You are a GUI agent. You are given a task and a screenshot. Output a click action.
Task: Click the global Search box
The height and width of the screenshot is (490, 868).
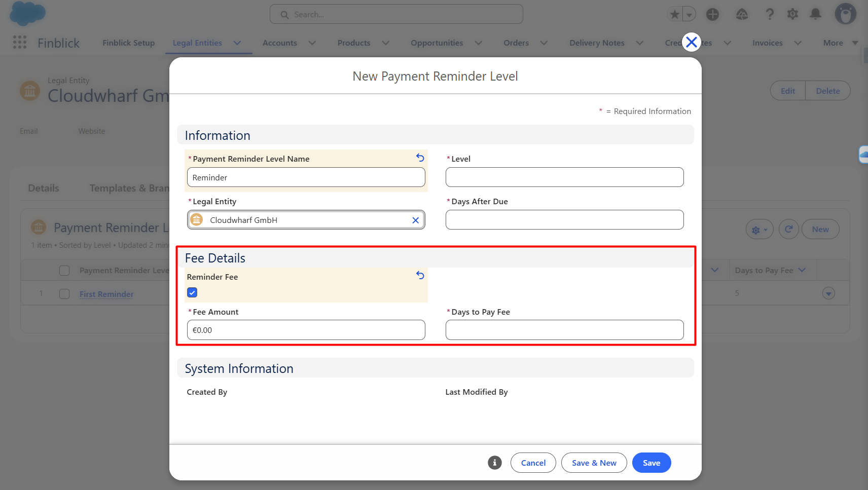(x=396, y=14)
